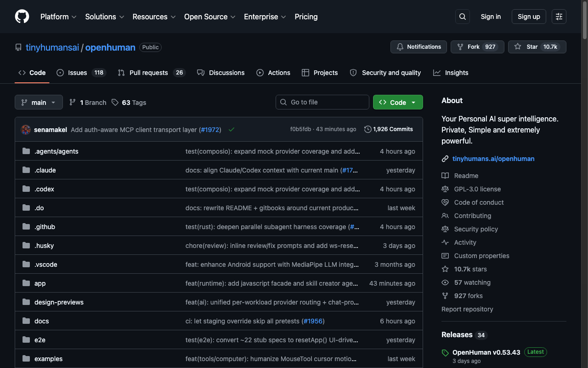
Task: Open the tinyhumansai owner link
Action: pyautogui.click(x=52, y=47)
